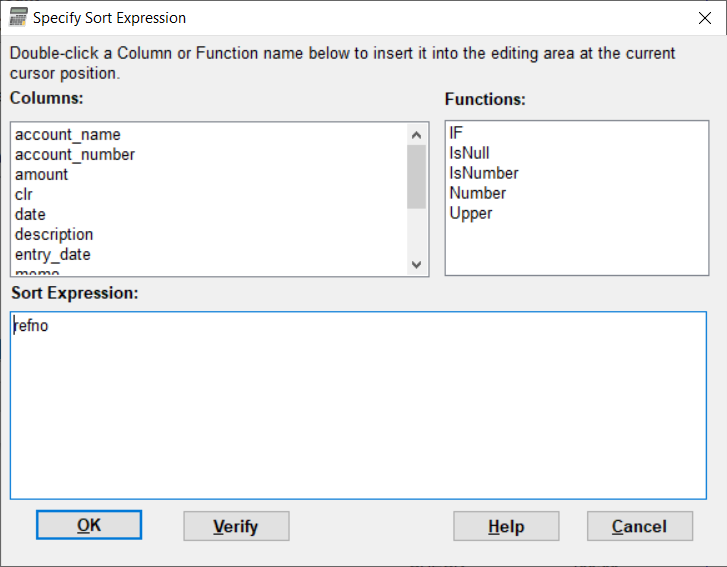The height and width of the screenshot is (567, 727).
Task: Choose the amount column
Action: click(x=42, y=174)
